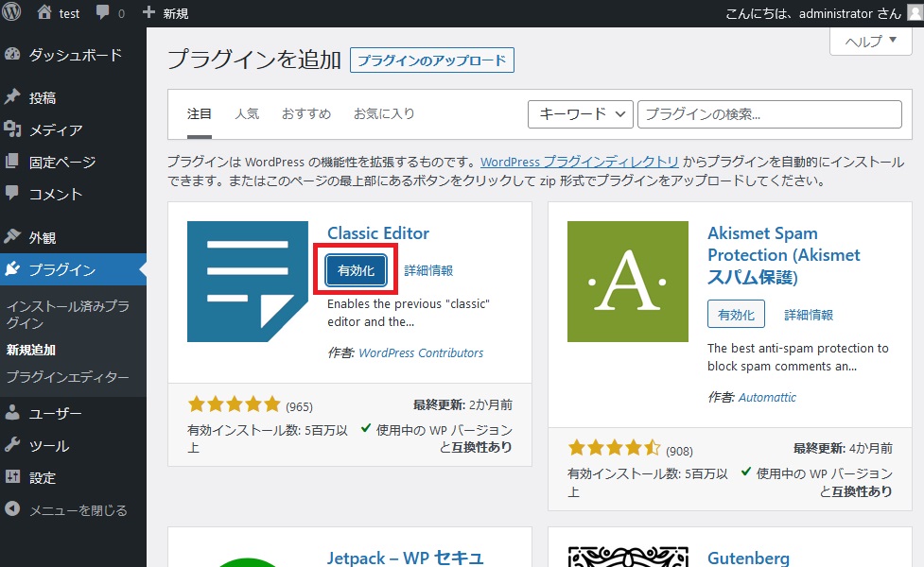Click the plus icon for 新規

click(148, 12)
